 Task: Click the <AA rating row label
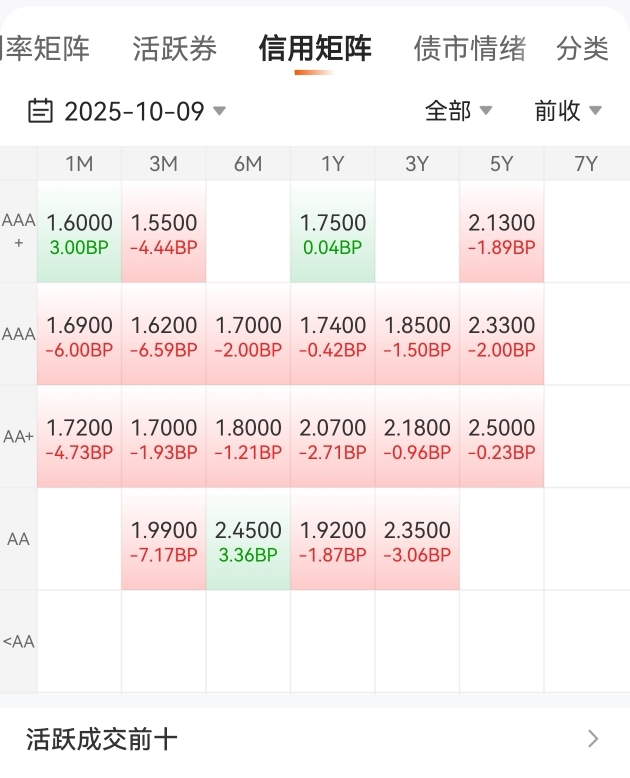click(x=18, y=641)
